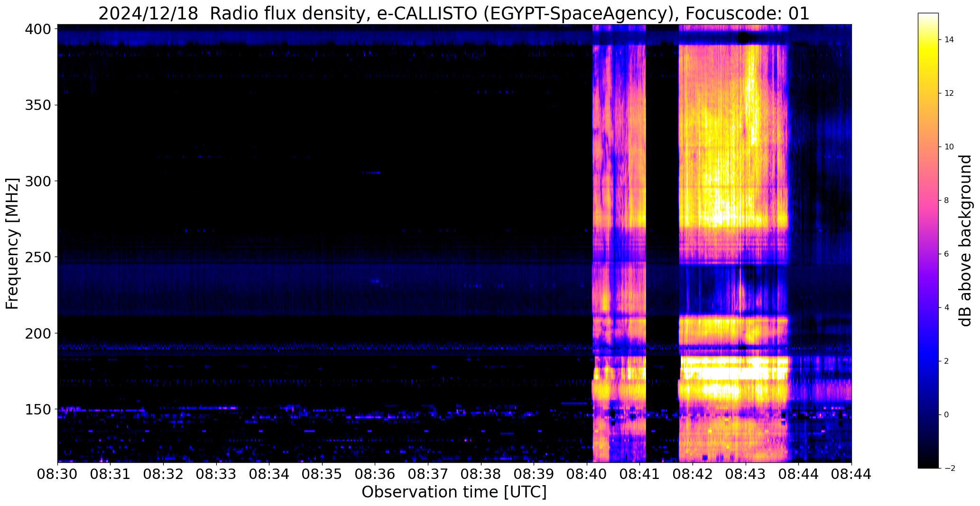Click the black data gap between 08:41 and 08:42
Screen dimensions: 980x506
pyautogui.click(x=662, y=243)
